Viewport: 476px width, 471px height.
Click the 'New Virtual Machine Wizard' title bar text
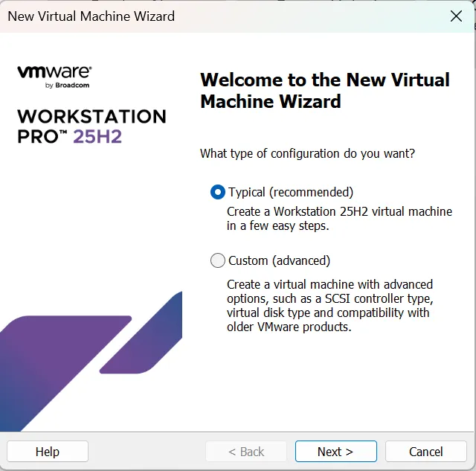[91, 16]
